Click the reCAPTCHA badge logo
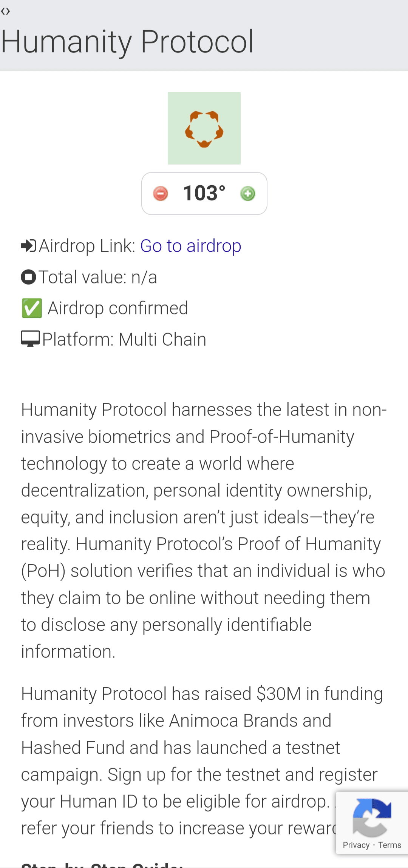The image size is (408, 868). [x=372, y=818]
